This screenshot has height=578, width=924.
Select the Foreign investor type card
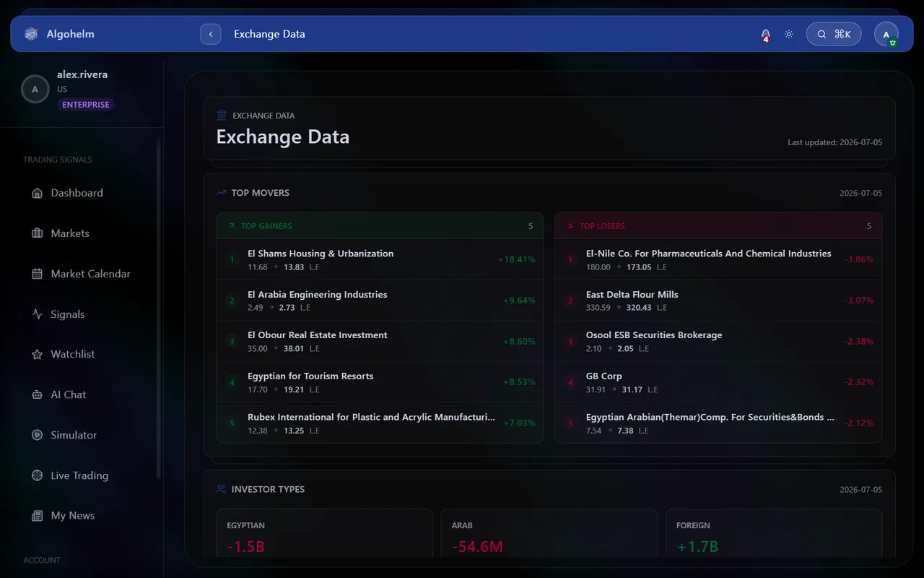(x=773, y=533)
